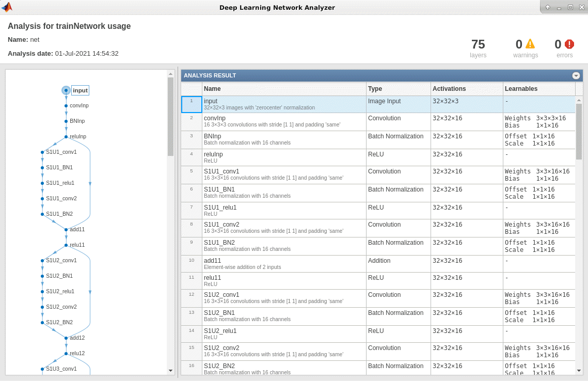Click the Type column header
The height and width of the screenshot is (381, 588).
tap(398, 89)
